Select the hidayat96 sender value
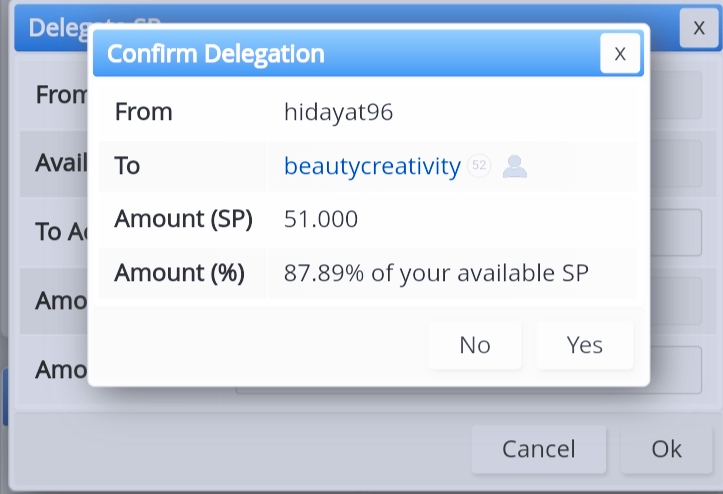Viewport: 723px width, 494px height. (x=338, y=112)
